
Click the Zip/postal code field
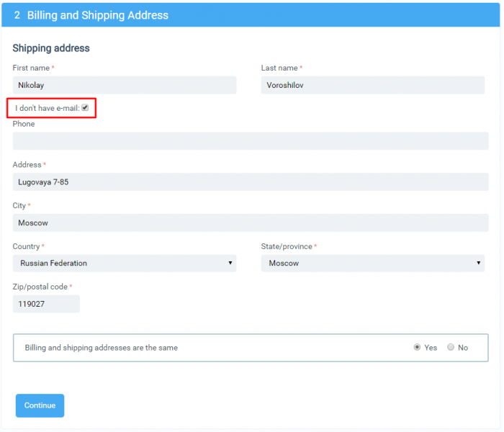(x=46, y=304)
